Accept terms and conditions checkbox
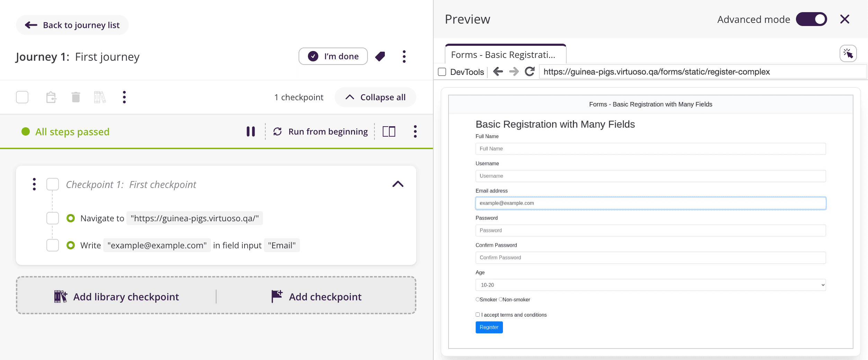 (x=478, y=315)
